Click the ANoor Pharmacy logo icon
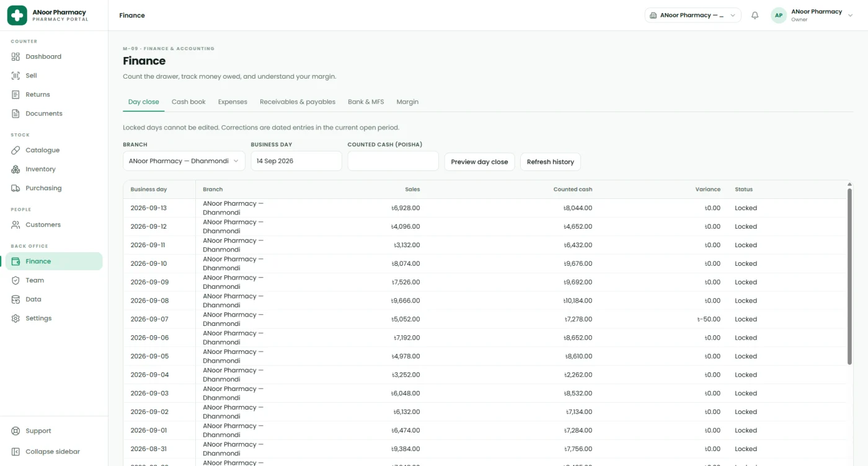The height and width of the screenshot is (466, 868). [x=17, y=15]
